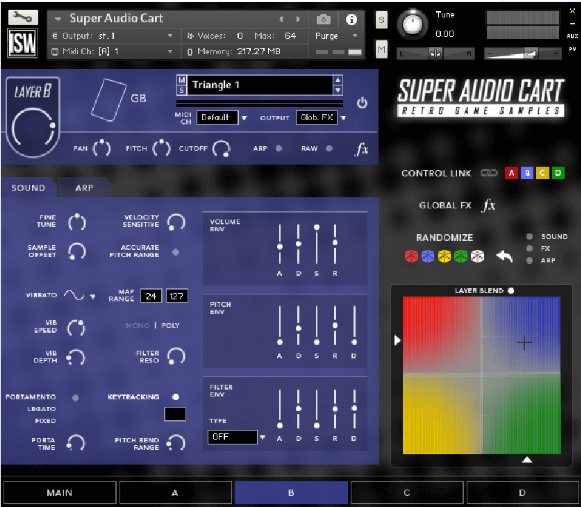The width and height of the screenshot is (581, 507).
Task: Select the C layer tab at the bottom
Action: pos(407,493)
